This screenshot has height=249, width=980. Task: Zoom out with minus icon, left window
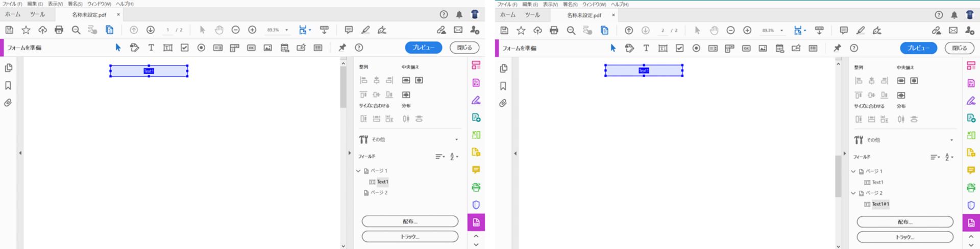pyautogui.click(x=235, y=30)
